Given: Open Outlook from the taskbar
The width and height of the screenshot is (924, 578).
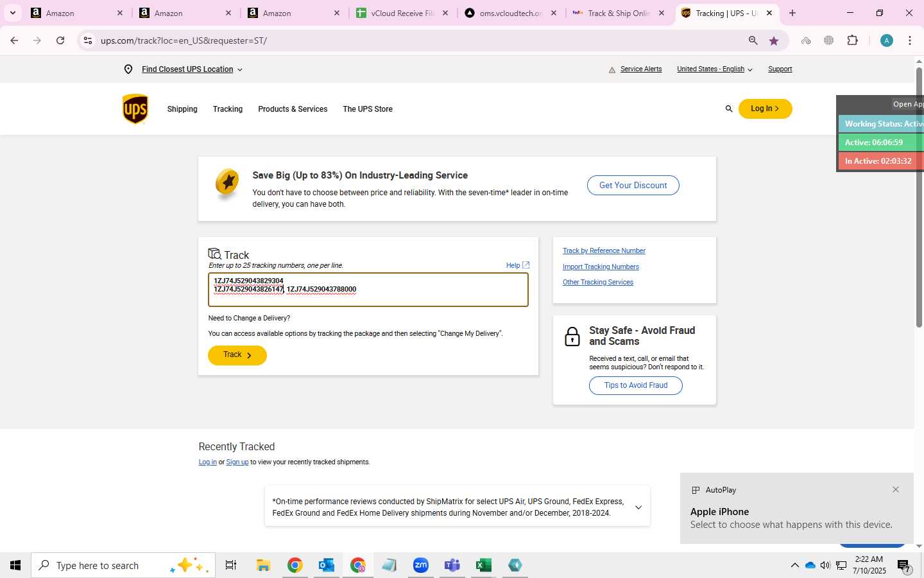Looking at the screenshot, I should [327, 565].
